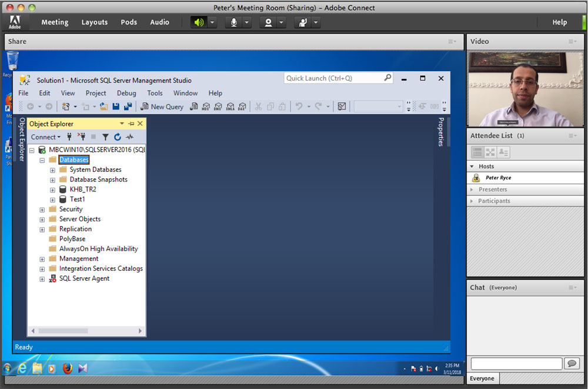
Task: Expand the Test1 database node
Action: coord(53,200)
